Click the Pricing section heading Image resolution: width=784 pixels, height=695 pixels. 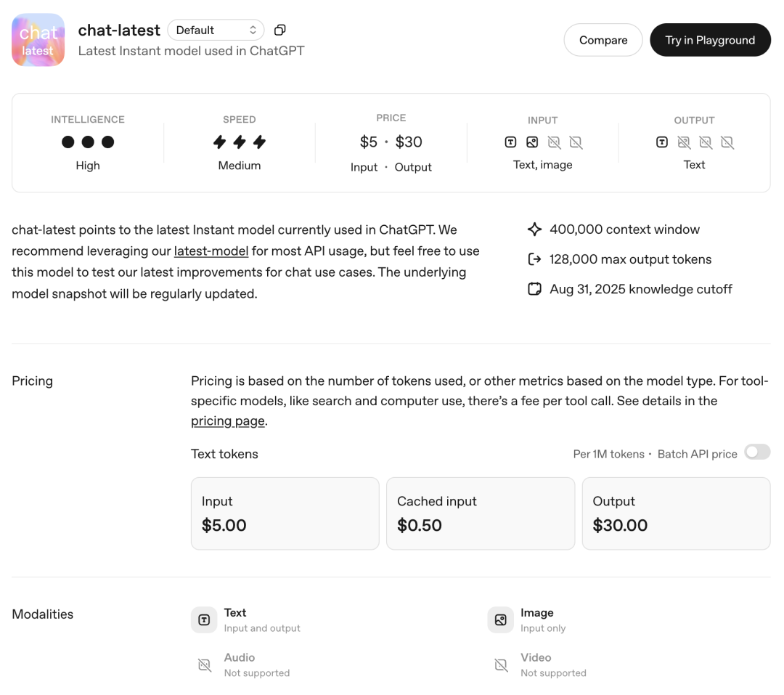tap(33, 381)
